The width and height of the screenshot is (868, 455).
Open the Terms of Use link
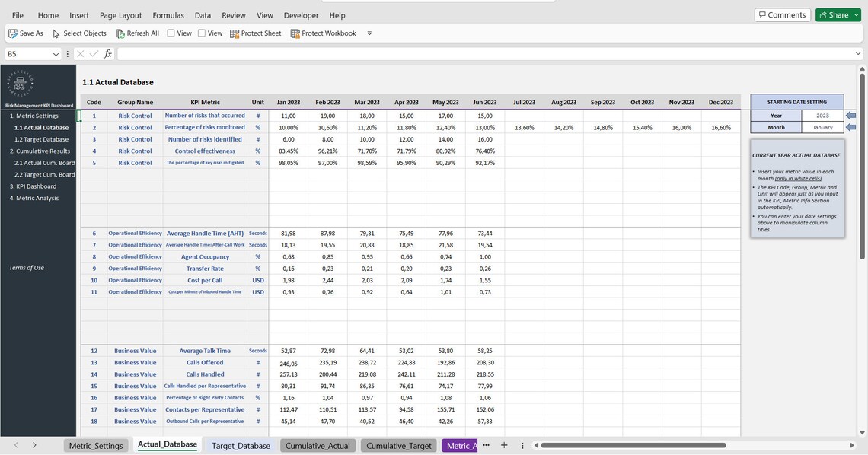(27, 266)
